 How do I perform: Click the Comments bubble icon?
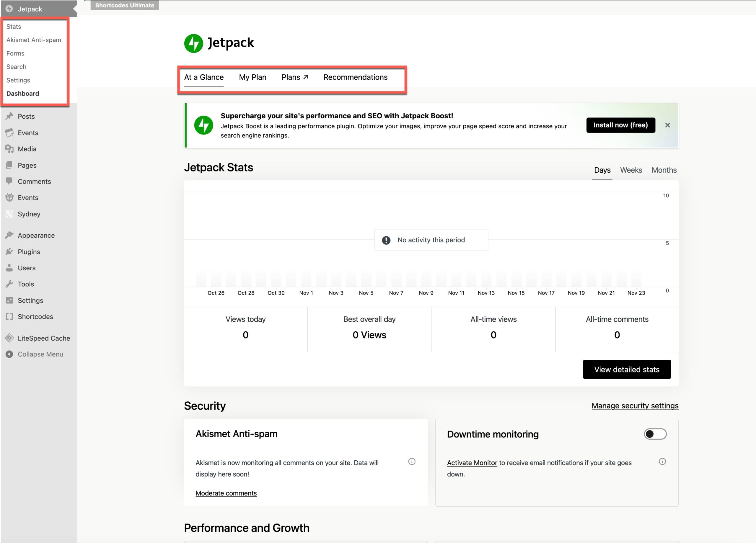click(9, 181)
